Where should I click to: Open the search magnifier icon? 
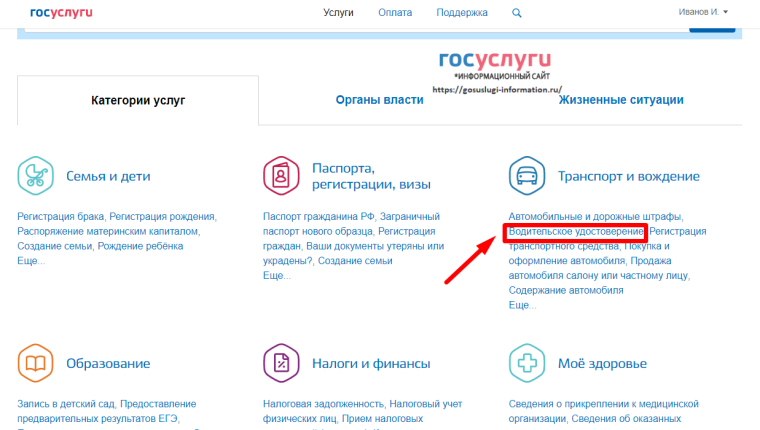517,13
